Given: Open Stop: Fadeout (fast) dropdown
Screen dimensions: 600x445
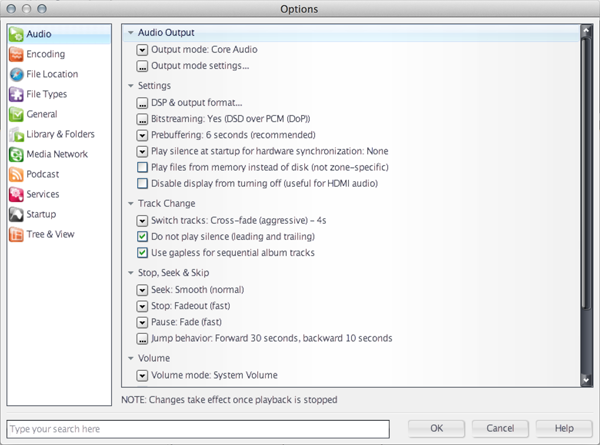Looking at the screenshot, I should click(142, 306).
